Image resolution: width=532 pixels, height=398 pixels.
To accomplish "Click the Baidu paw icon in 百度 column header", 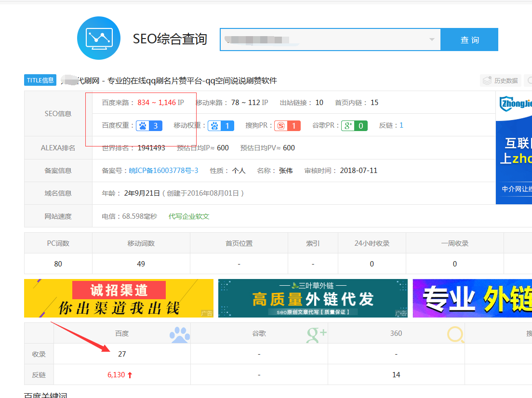I will (x=179, y=334).
